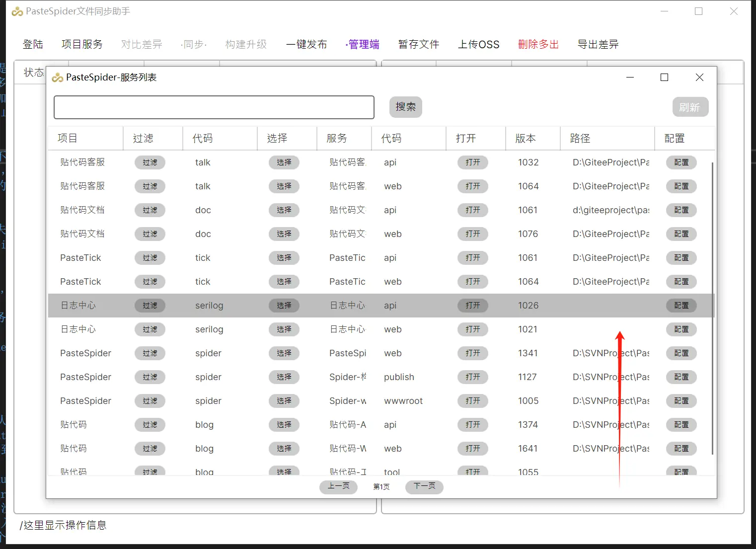Focus the service search input field
This screenshot has width=756, height=549.
point(214,107)
